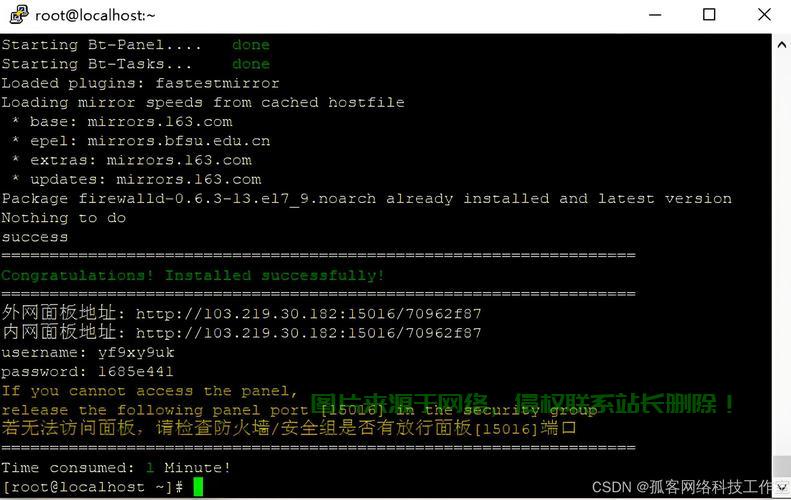Click the firewalld package line
791x500 pixels.
click(x=366, y=199)
